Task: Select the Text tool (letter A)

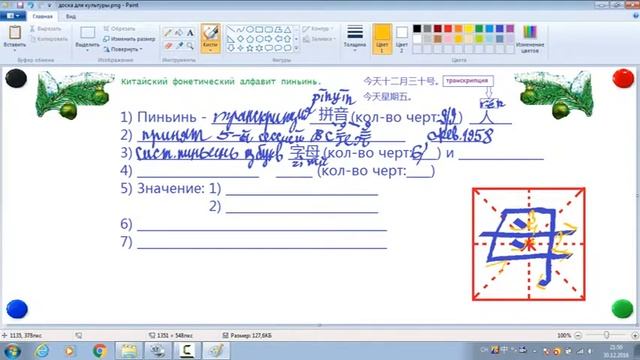Action: [x=190, y=33]
